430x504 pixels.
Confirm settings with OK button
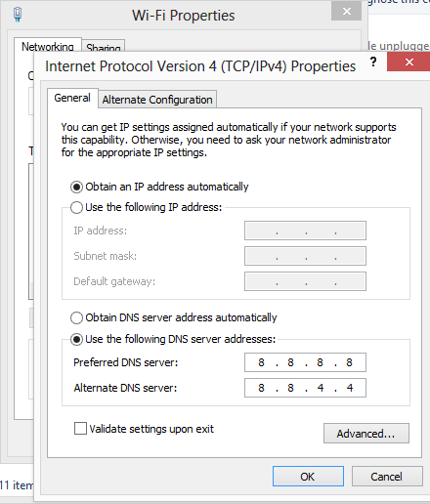(x=308, y=477)
